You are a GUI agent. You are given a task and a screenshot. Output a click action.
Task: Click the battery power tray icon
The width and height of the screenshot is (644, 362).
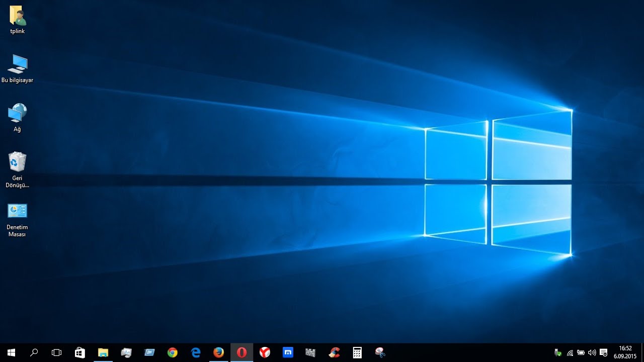point(581,352)
